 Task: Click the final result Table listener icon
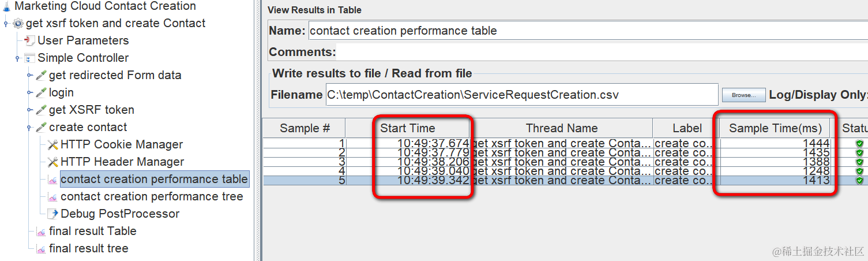click(x=41, y=231)
